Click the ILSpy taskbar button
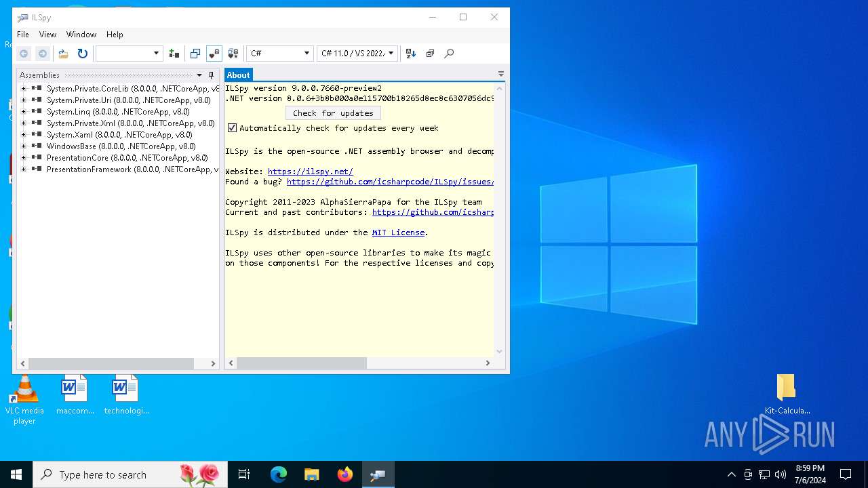Viewport: 868px width, 488px height. (378, 474)
